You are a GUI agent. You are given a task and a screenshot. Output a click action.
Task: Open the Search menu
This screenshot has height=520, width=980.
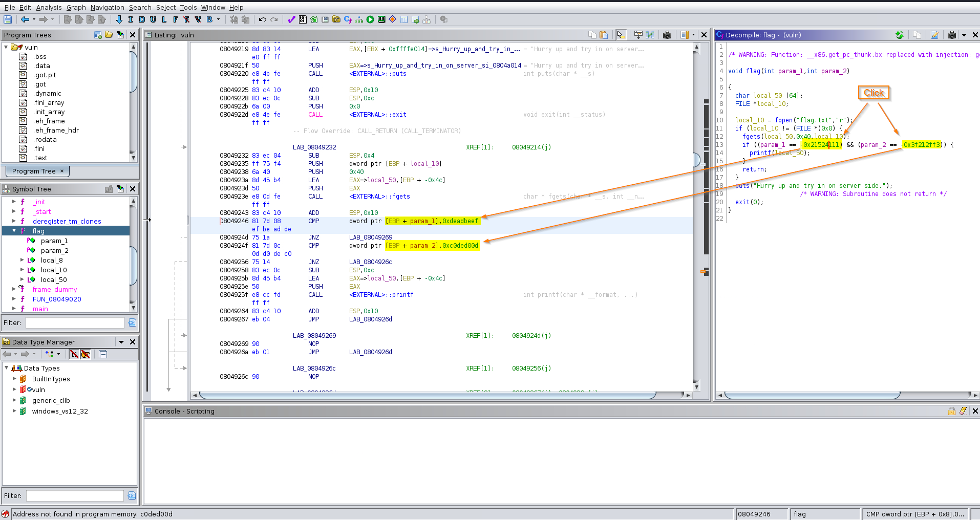tap(140, 7)
